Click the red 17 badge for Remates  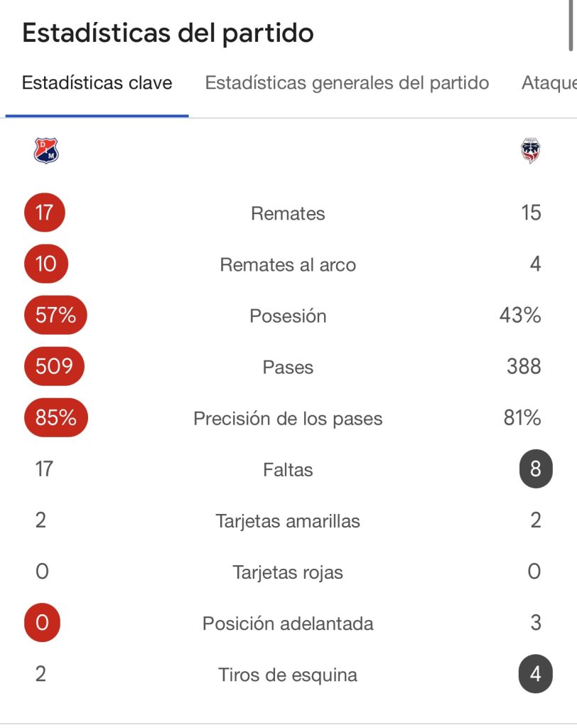pyautogui.click(x=44, y=213)
